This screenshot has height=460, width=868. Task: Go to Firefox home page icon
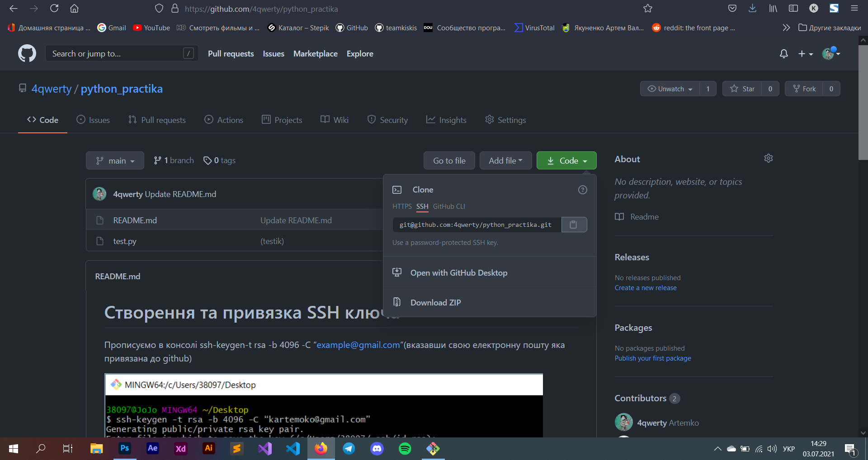[x=75, y=9]
